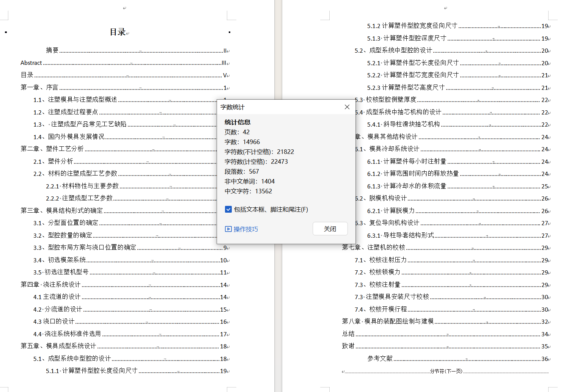
Task: Click the 统计信息 heading in the dialog
Action: click(237, 122)
